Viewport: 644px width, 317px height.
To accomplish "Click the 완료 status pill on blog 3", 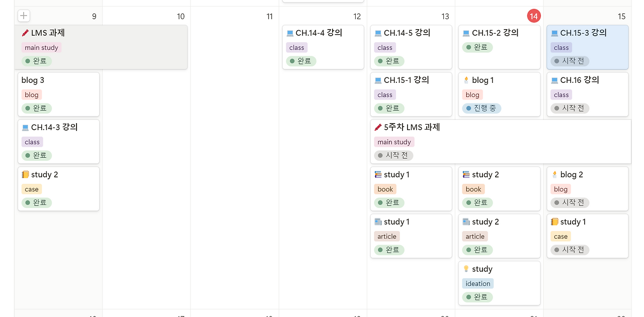I will point(36,108).
